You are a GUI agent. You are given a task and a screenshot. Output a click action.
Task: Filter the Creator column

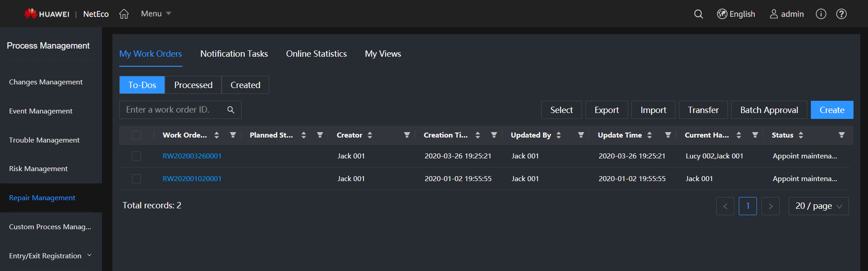(407, 135)
